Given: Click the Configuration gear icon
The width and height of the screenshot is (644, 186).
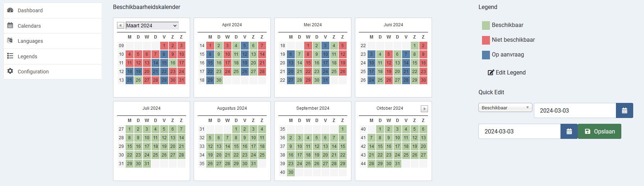Looking at the screenshot, I should (10, 71).
